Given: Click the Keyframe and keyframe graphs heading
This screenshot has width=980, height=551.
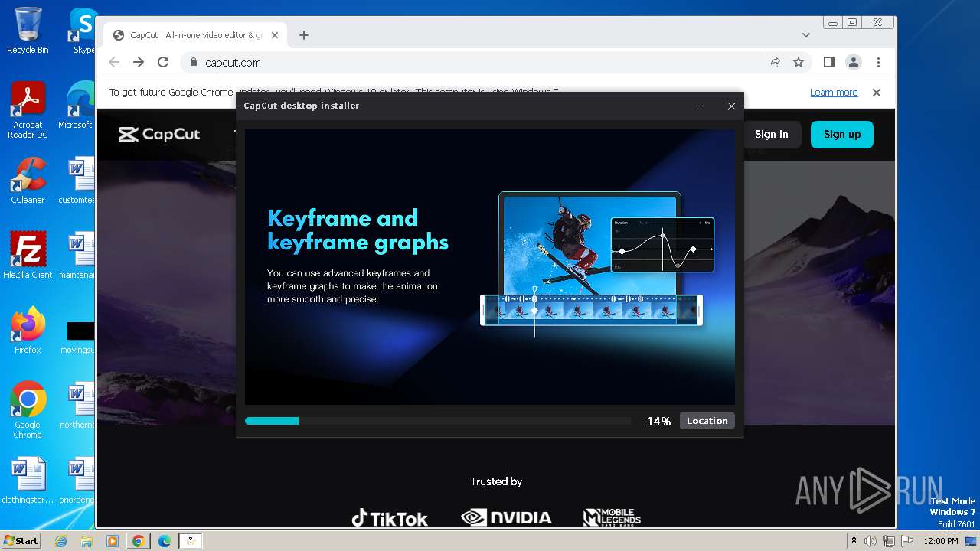Looking at the screenshot, I should pos(358,230).
